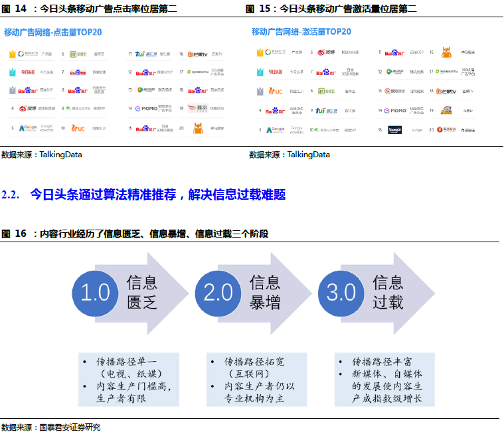
Task: Click the text box starting with 传播路径拓宽
Action: (x=256, y=380)
